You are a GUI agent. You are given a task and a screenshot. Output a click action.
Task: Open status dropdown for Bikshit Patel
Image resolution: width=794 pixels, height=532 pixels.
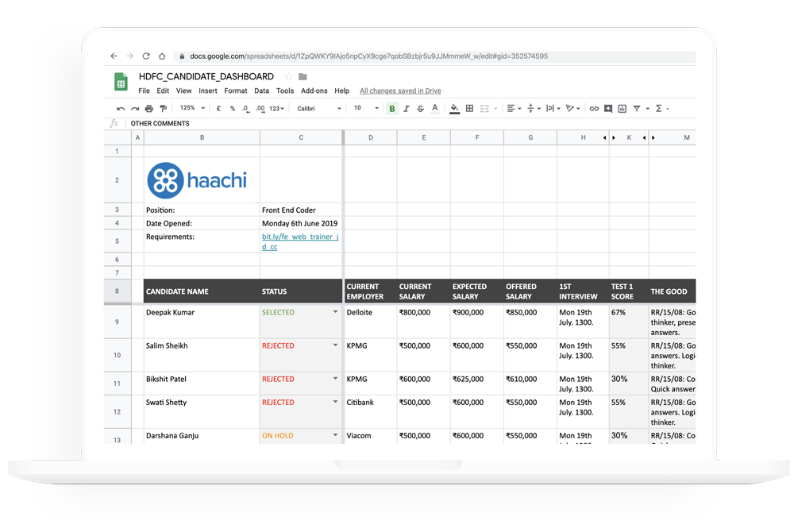tap(335, 379)
